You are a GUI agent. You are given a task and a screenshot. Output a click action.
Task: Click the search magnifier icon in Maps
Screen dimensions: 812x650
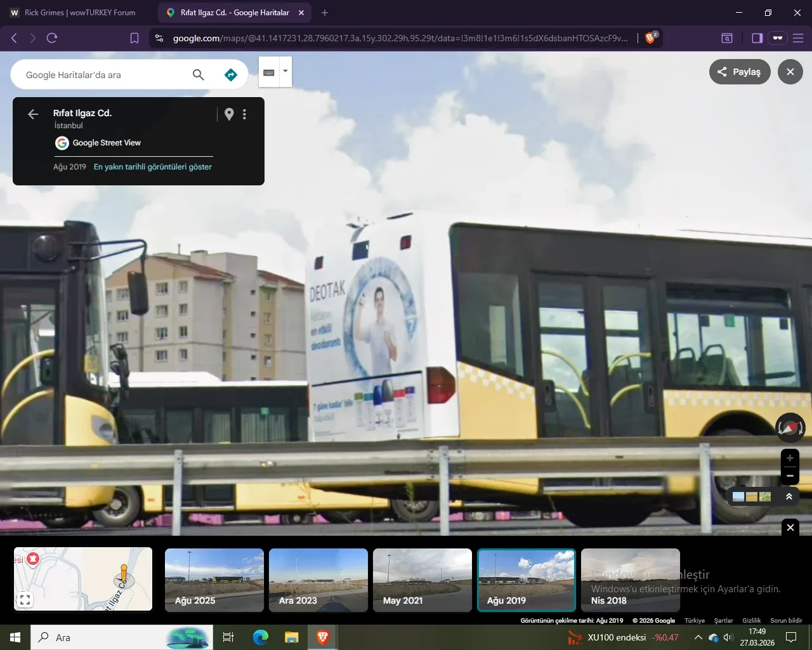[x=199, y=75]
